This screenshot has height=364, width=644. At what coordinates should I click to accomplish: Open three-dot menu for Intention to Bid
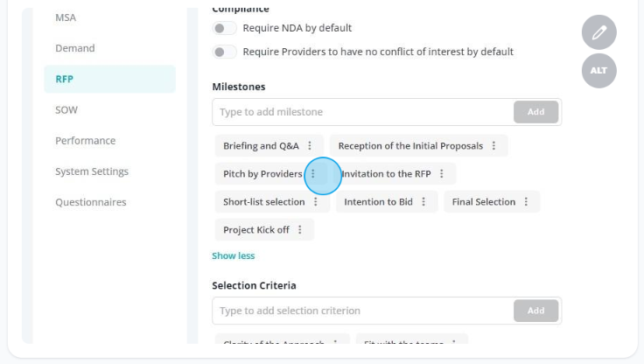(x=423, y=202)
